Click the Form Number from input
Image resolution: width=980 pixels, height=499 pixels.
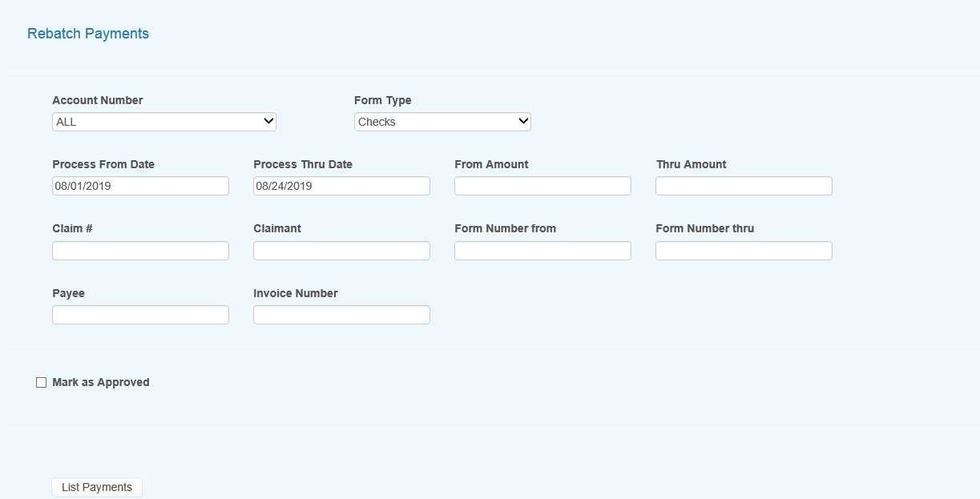[x=542, y=251]
